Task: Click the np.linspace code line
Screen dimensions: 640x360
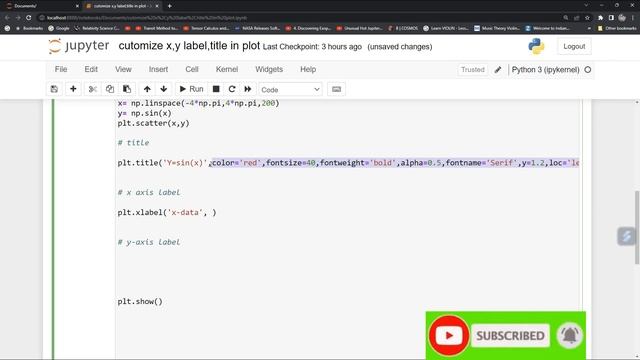Action: pos(198,103)
